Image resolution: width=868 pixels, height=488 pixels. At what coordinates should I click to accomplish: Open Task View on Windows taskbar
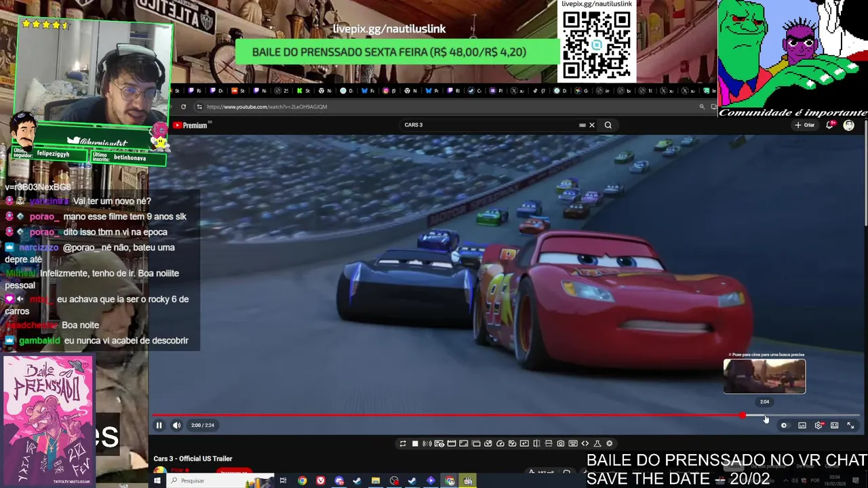tap(283, 481)
